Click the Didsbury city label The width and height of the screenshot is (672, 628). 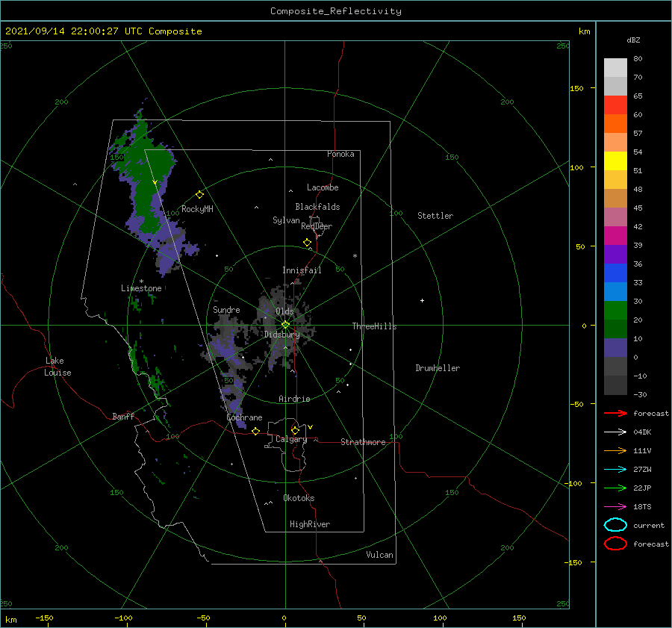(281, 335)
